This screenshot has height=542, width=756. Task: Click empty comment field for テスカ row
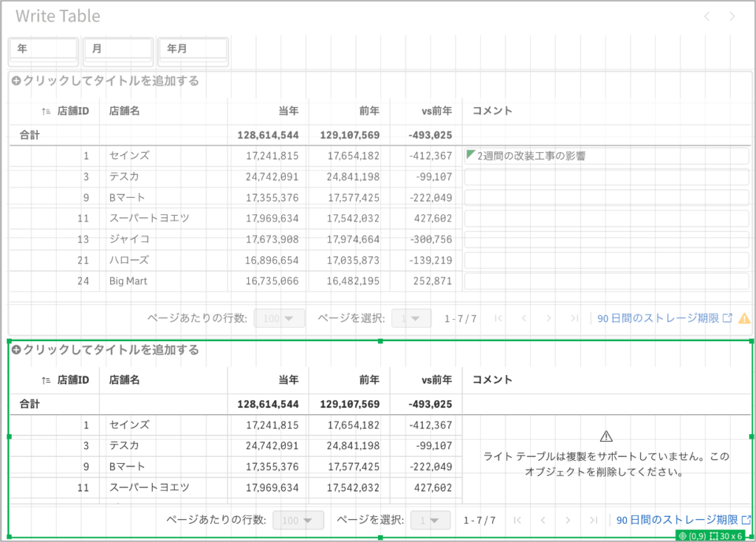(x=605, y=177)
